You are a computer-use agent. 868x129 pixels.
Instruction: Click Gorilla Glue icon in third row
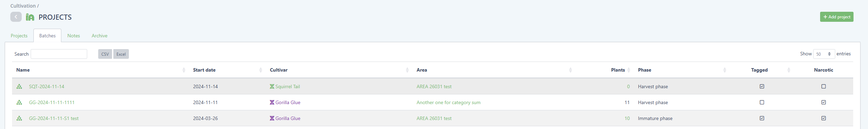pyautogui.click(x=272, y=118)
